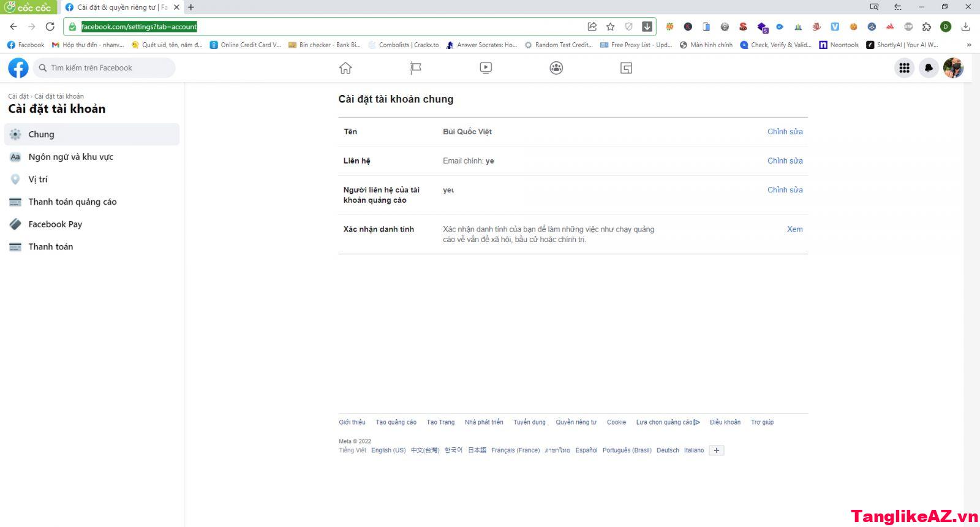Click Xem for Xác nhận danh tính

(x=794, y=229)
